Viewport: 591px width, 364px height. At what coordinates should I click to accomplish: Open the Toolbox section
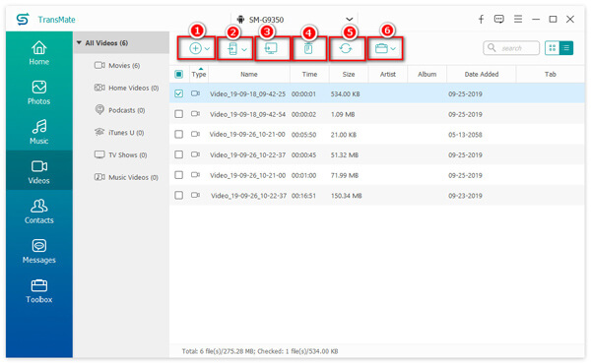pos(39,290)
